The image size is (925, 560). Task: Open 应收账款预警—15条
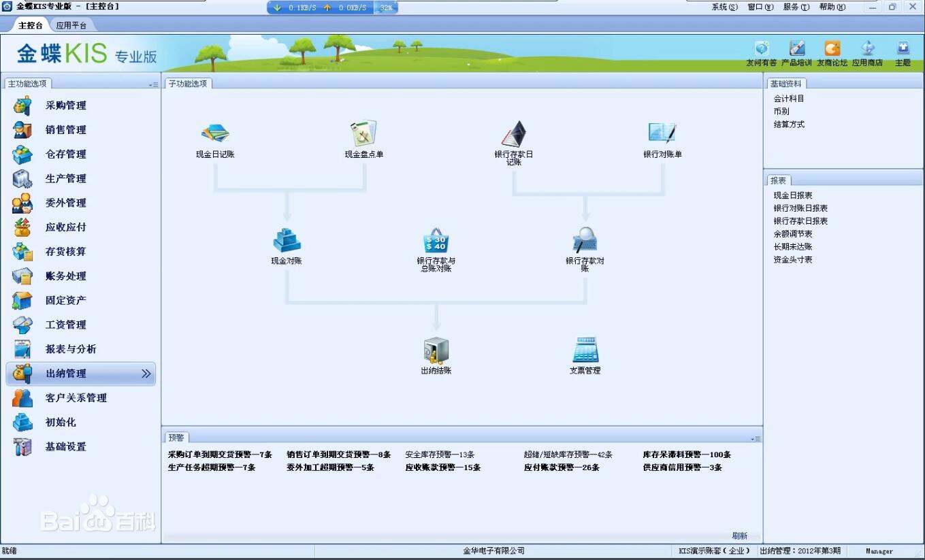[443, 467]
